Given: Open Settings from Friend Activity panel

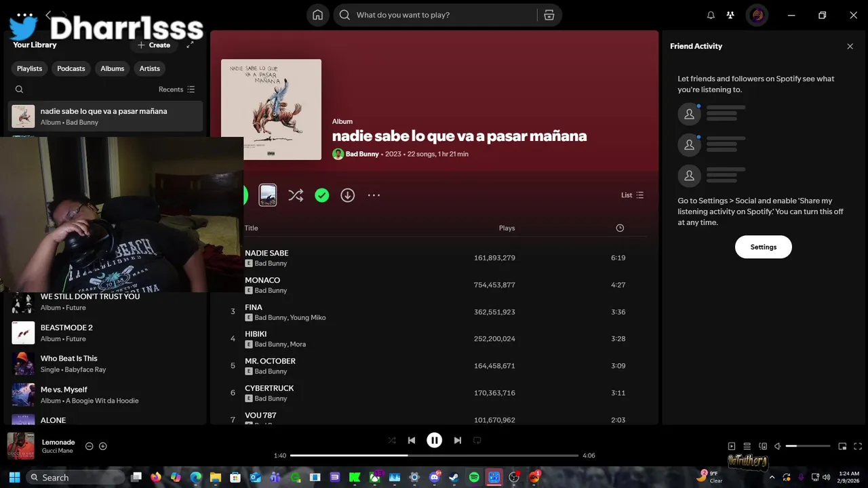Looking at the screenshot, I should [764, 247].
